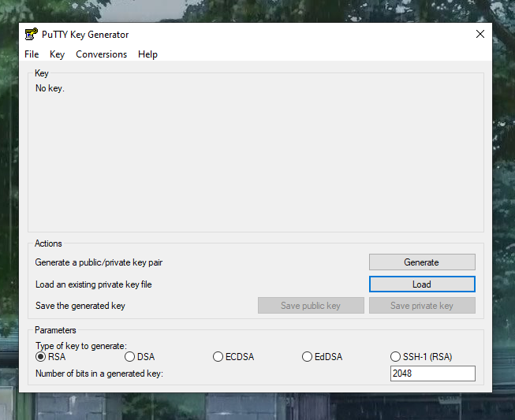
Task: Click the Generate button
Action: [422, 262]
